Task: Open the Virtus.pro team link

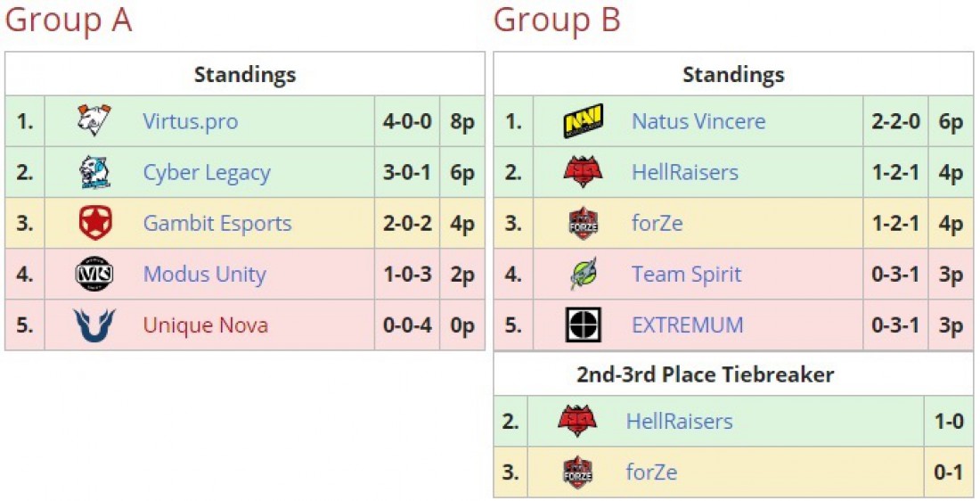Action: (x=191, y=120)
